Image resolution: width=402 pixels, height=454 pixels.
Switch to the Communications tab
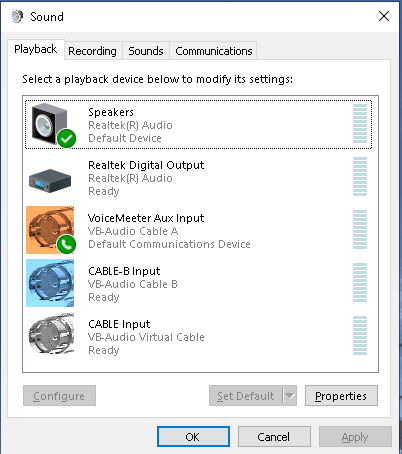[214, 51]
